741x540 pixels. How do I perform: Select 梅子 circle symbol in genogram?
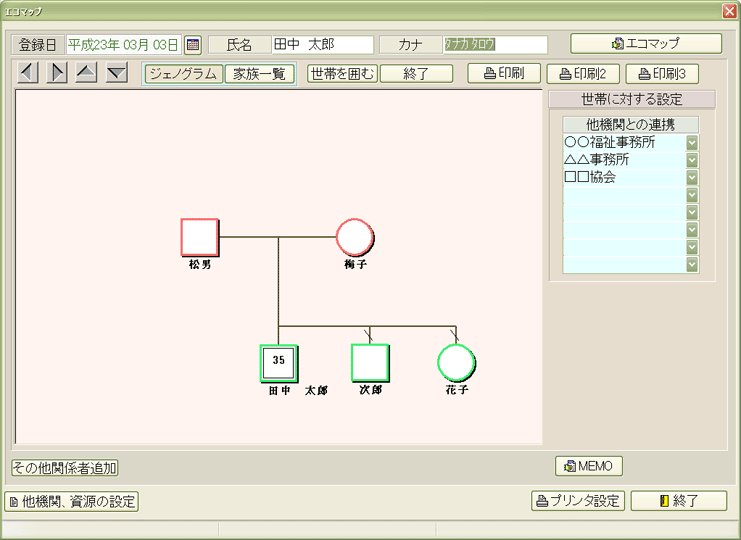[354, 237]
